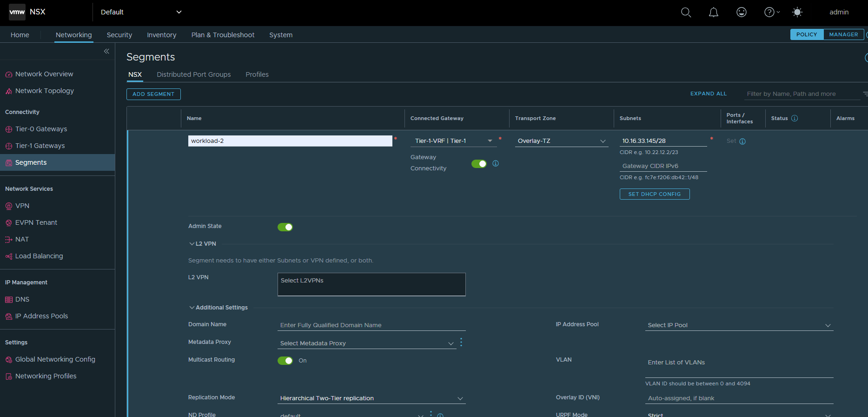Open the System tab

coord(281,35)
